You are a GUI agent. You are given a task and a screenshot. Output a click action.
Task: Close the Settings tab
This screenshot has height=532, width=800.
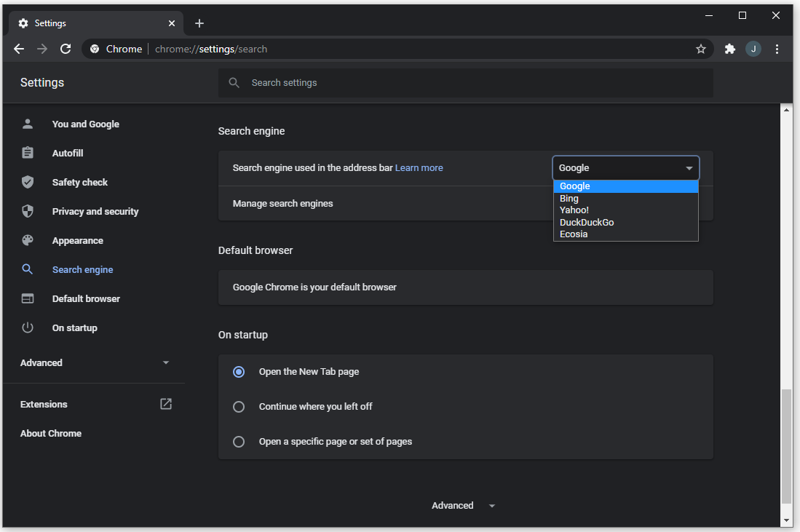pyautogui.click(x=172, y=23)
